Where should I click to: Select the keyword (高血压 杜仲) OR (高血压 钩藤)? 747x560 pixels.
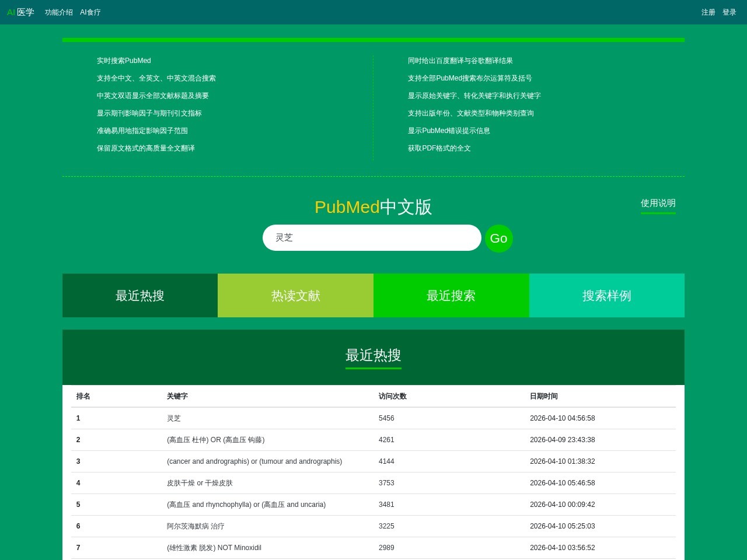click(215, 440)
